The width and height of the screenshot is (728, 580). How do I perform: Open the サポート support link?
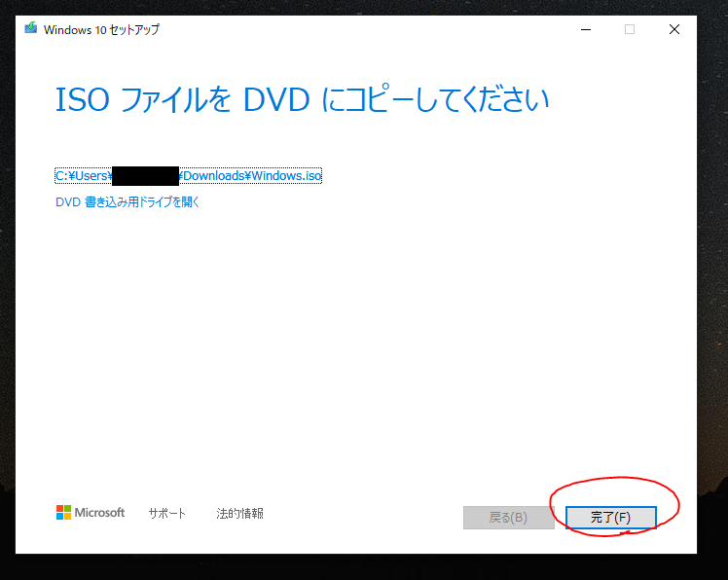167,513
